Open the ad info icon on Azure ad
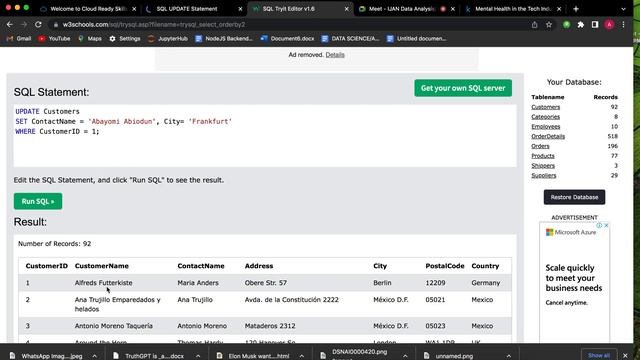 click(599, 225)
